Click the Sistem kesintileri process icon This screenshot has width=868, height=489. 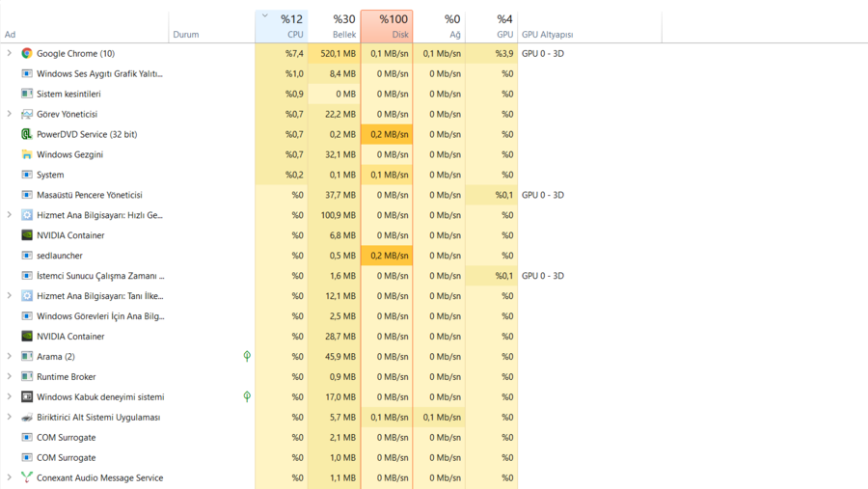pyautogui.click(x=27, y=94)
